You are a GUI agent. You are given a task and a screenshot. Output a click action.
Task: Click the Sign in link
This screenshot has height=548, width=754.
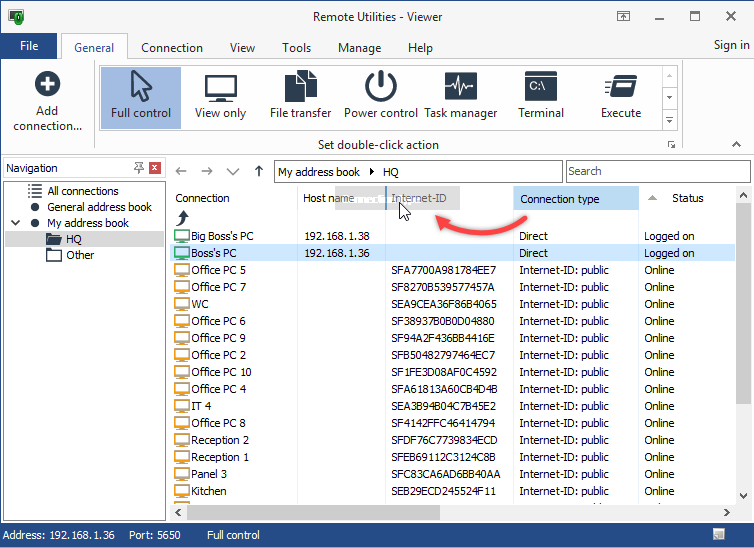point(731,45)
